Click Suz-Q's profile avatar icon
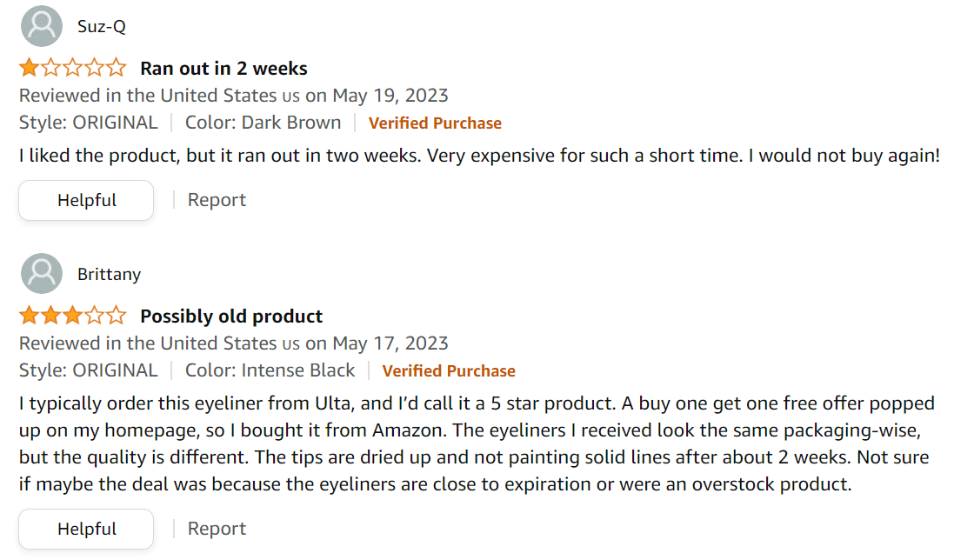The width and height of the screenshot is (954, 560). (x=41, y=26)
